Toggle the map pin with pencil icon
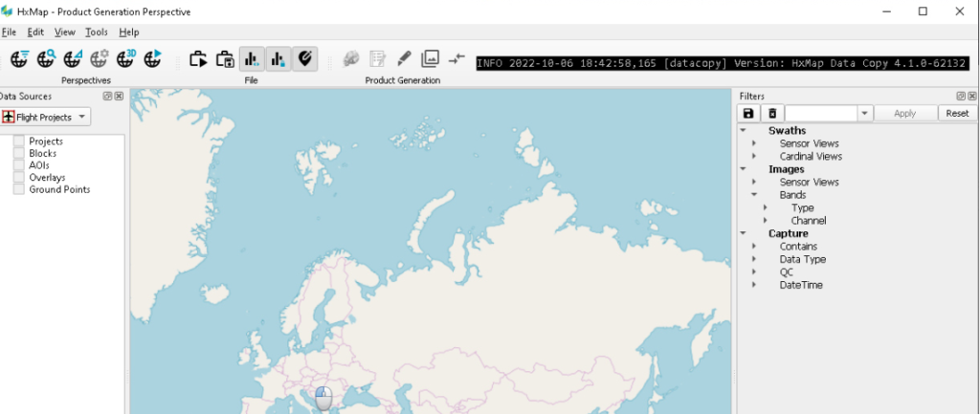Screen dimensions: 980x414 (305, 59)
